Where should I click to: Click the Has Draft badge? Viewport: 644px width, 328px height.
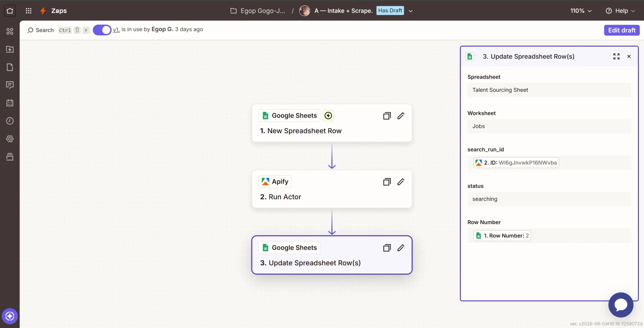click(x=390, y=11)
